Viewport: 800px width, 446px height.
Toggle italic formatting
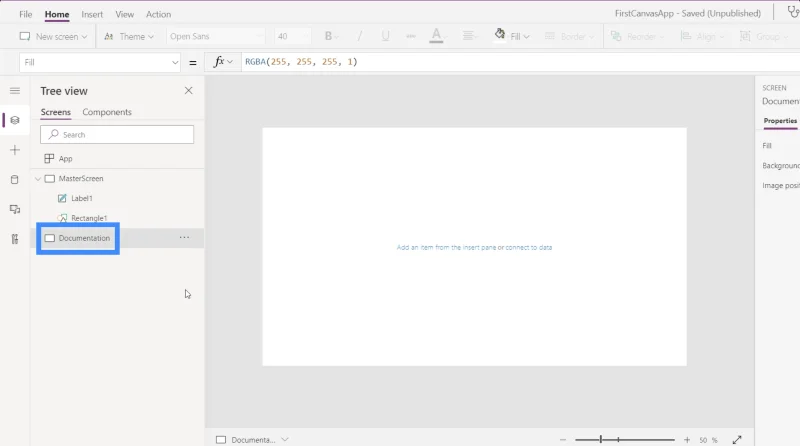click(360, 36)
